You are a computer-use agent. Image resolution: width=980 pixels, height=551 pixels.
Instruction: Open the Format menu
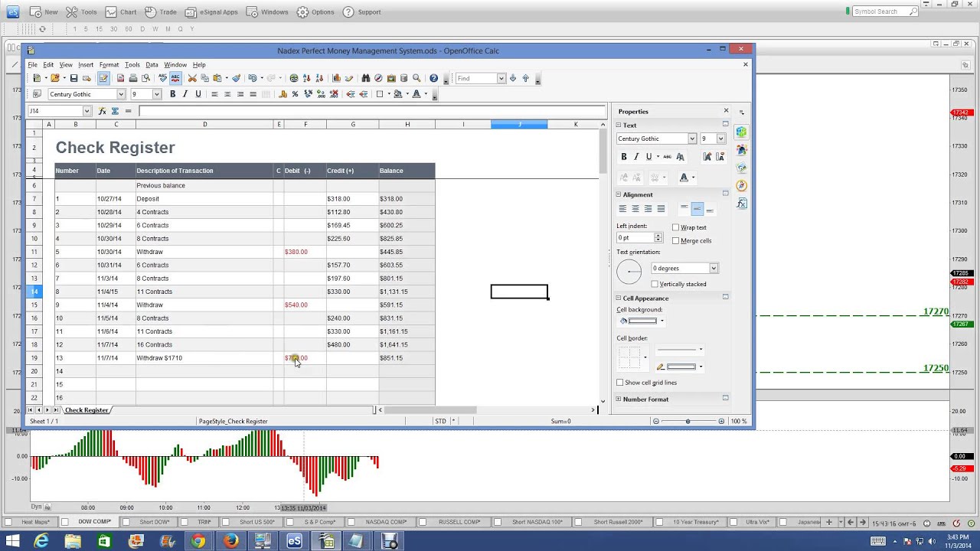[109, 65]
